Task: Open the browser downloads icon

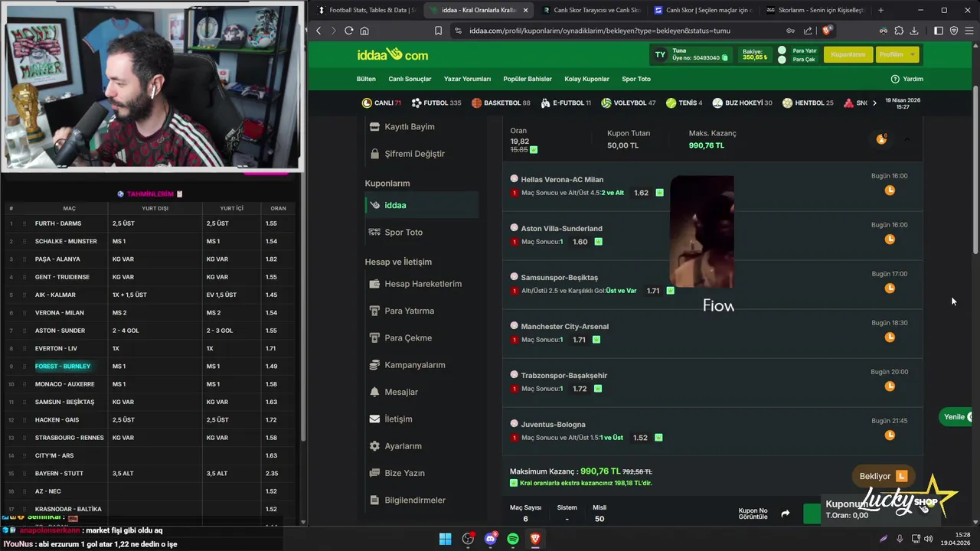Action: (914, 31)
